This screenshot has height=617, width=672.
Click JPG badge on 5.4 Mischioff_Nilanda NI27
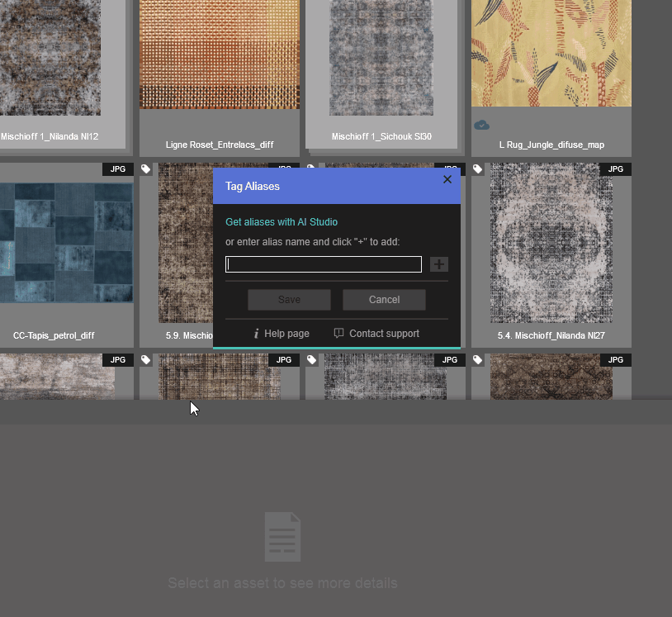coord(615,169)
